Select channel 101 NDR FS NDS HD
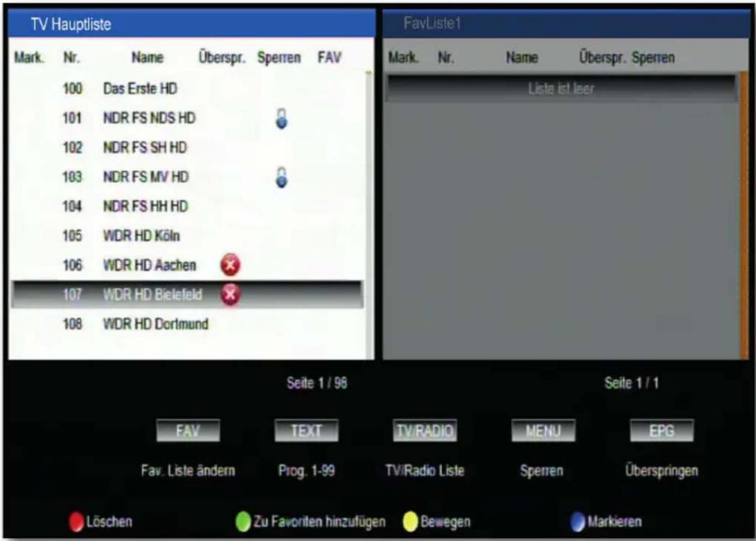Viewport: 756px width, 541px height. [187, 118]
